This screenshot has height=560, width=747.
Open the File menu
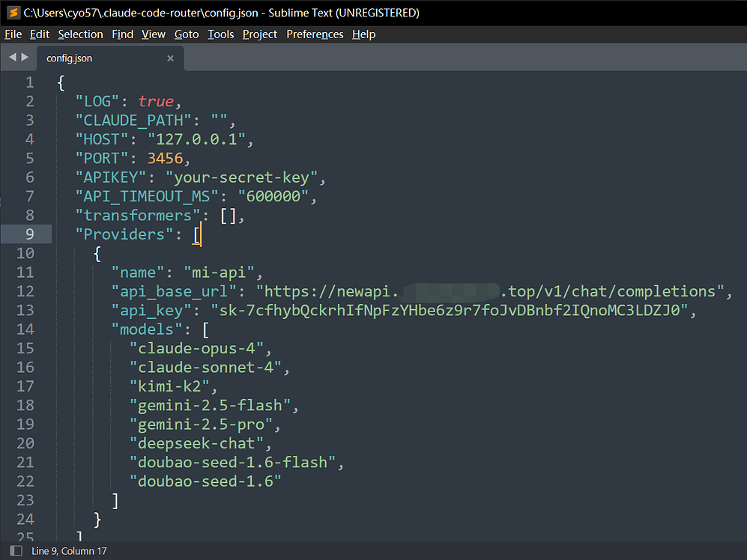[13, 34]
